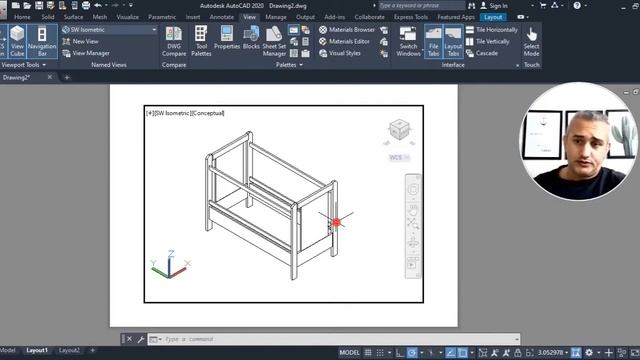Image resolution: width=640 pixels, height=360 pixels.
Task: Click the New View icon
Action: pyautogui.click(x=67, y=41)
